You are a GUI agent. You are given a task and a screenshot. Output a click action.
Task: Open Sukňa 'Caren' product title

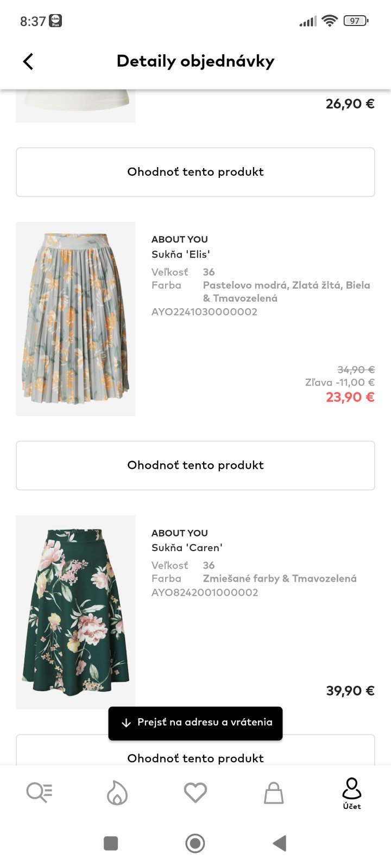coord(187,548)
